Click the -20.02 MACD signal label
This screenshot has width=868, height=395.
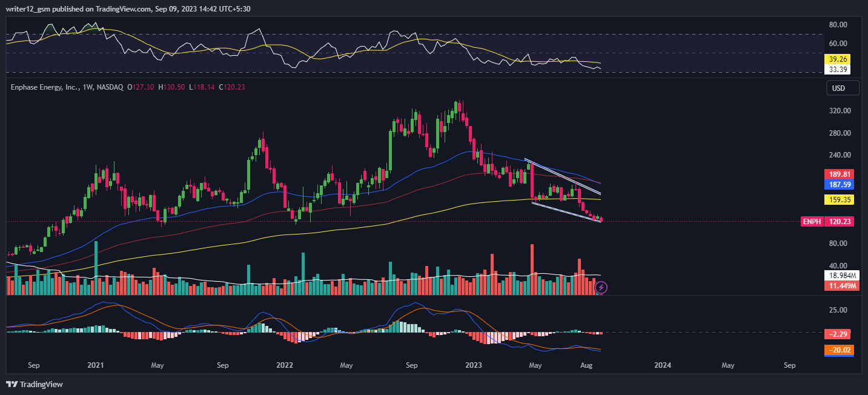coord(839,350)
